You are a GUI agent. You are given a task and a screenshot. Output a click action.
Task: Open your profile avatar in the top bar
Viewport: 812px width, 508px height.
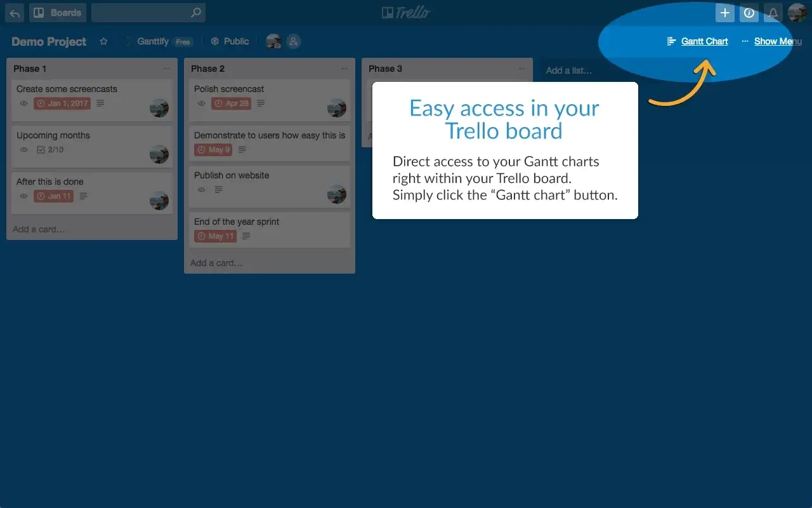pyautogui.click(x=797, y=13)
